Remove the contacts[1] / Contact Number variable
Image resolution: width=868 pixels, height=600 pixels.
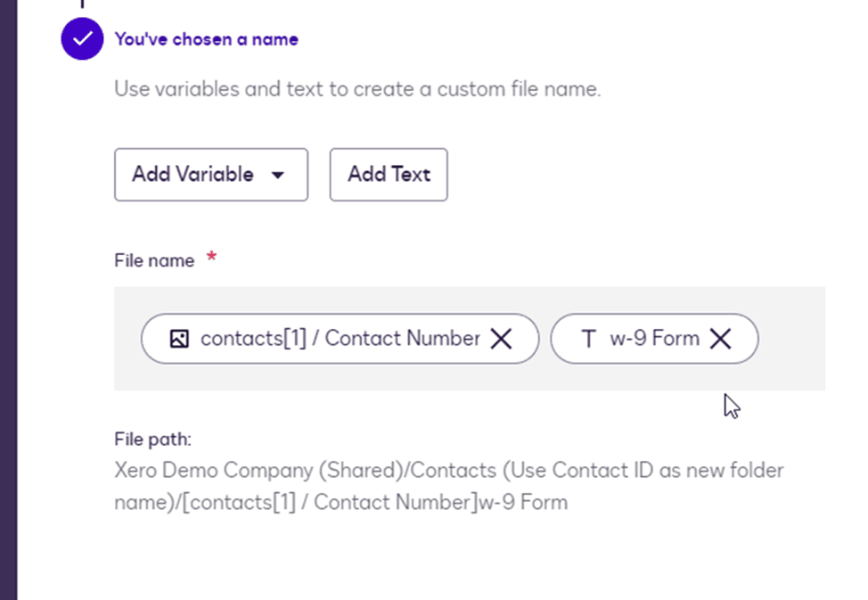502,339
